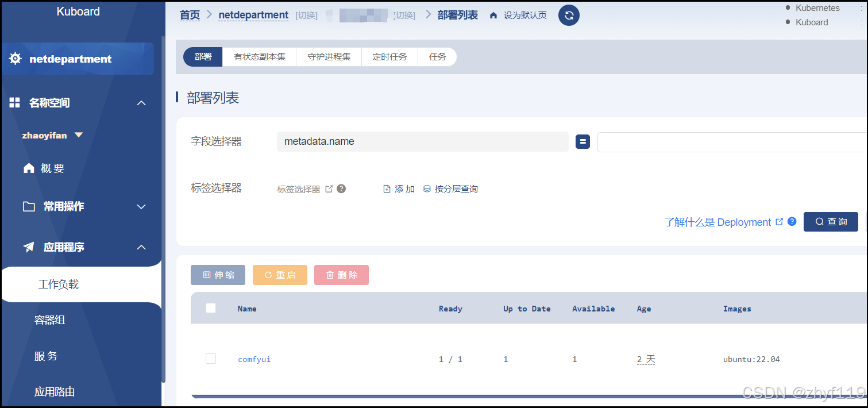Screen dimensions: 868x408
Task: Click the layers icon beside 按分层查询
Action: (x=427, y=188)
